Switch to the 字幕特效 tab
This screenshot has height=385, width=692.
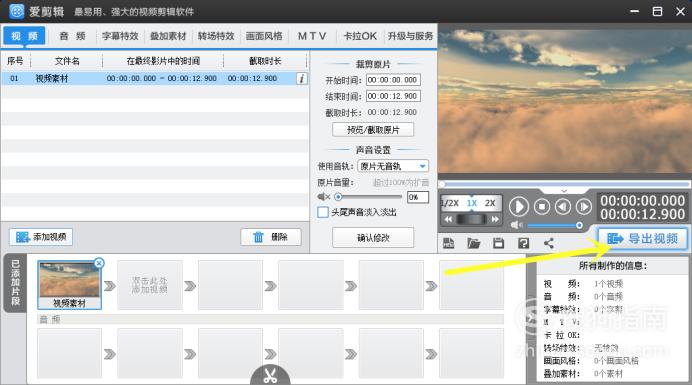tap(120, 36)
